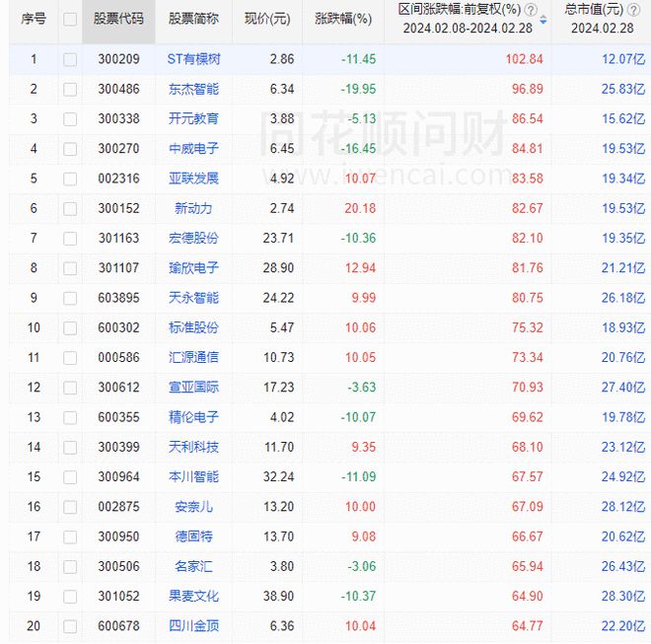The image size is (651, 644).
Task: Select checkbox of 开元教育 row
Action: tap(70, 119)
